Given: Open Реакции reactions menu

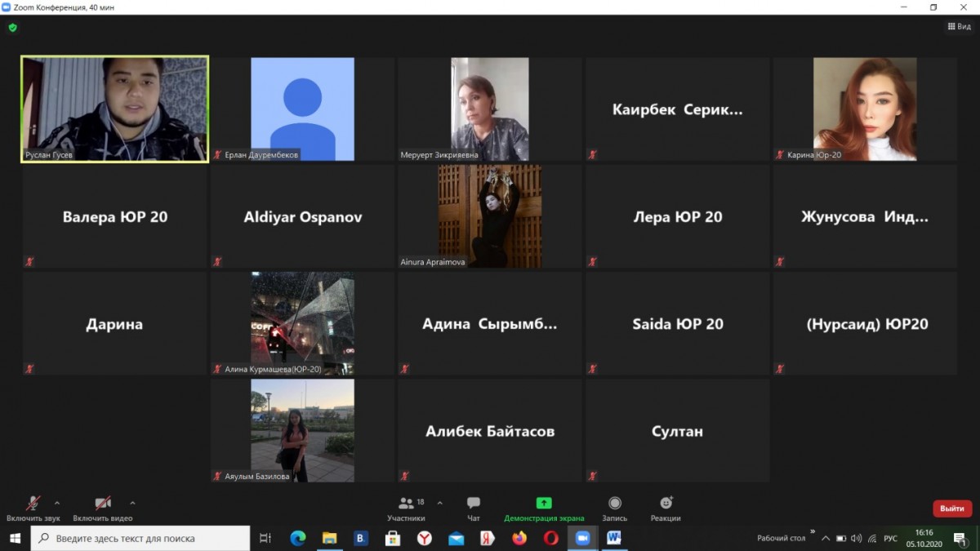Looking at the screenshot, I should tap(666, 508).
